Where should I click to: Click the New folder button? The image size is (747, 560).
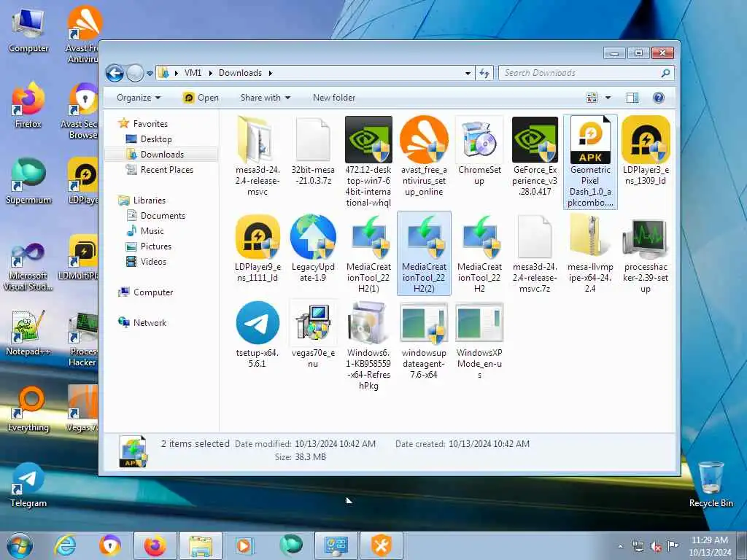point(334,98)
